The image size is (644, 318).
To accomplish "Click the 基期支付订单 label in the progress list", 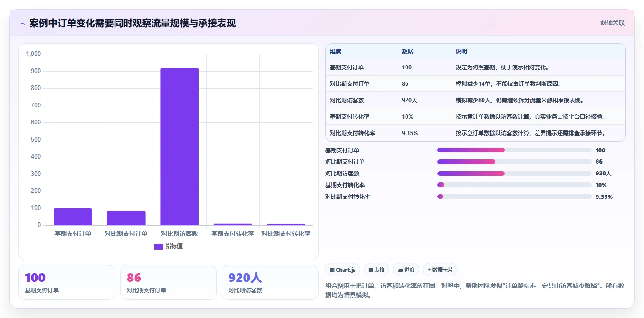I will click(342, 150).
